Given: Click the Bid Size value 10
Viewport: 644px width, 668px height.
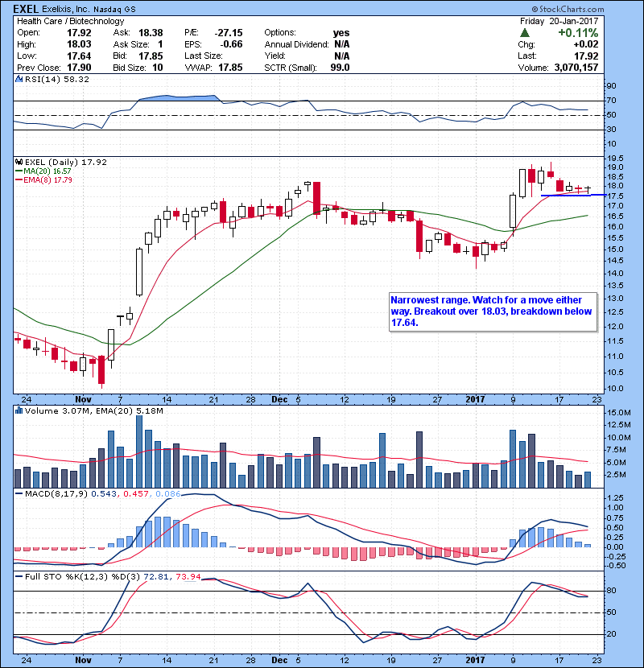Looking at the screenshot, I should pyautogui.click(x=157, y=68).
